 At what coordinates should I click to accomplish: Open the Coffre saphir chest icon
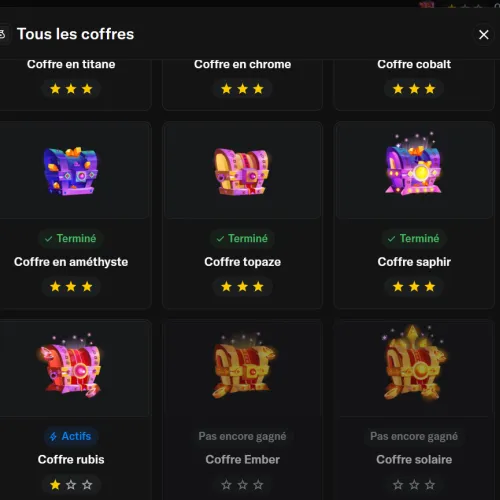pos(414,164)
